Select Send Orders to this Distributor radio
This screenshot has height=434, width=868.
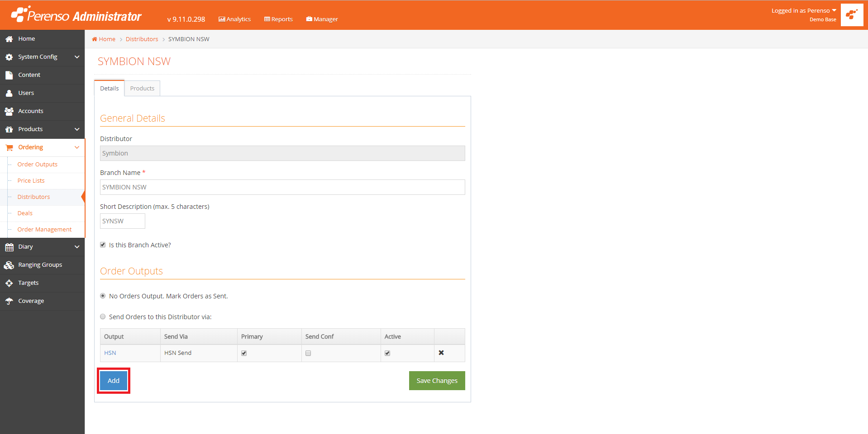[103, 316]
